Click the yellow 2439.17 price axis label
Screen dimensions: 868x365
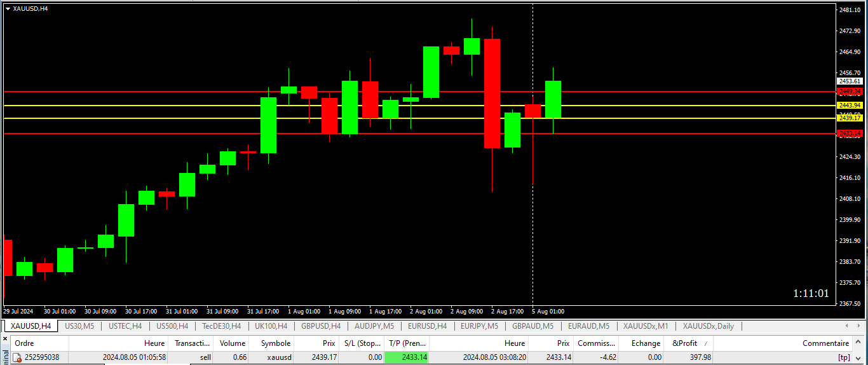tap(850, 118)
